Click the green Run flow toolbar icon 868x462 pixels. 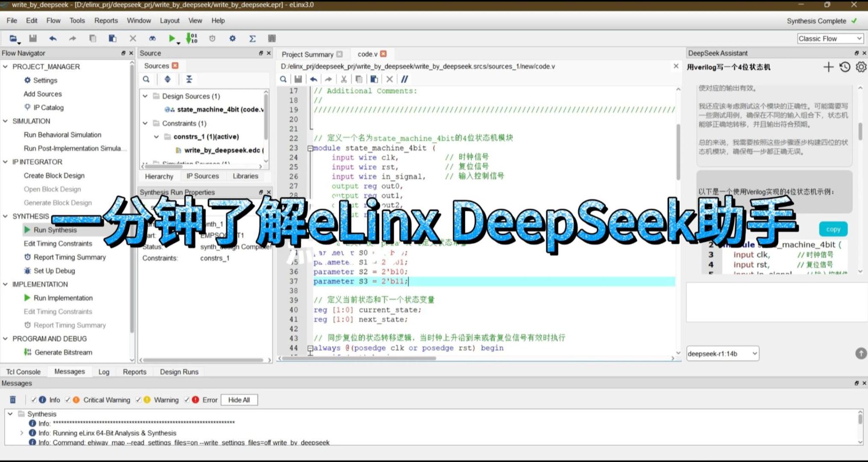171,38
